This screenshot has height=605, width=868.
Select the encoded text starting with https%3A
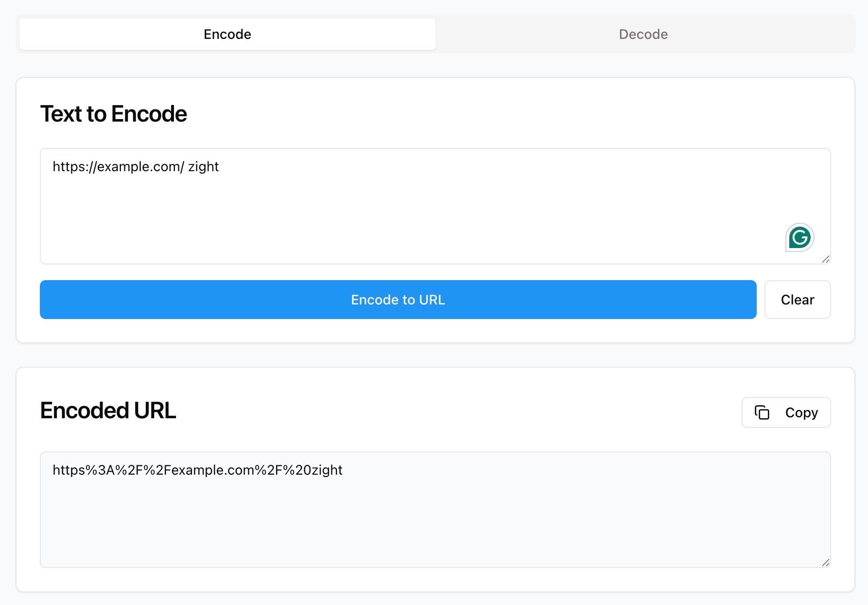pyautogui.click(x=197, y=470)
